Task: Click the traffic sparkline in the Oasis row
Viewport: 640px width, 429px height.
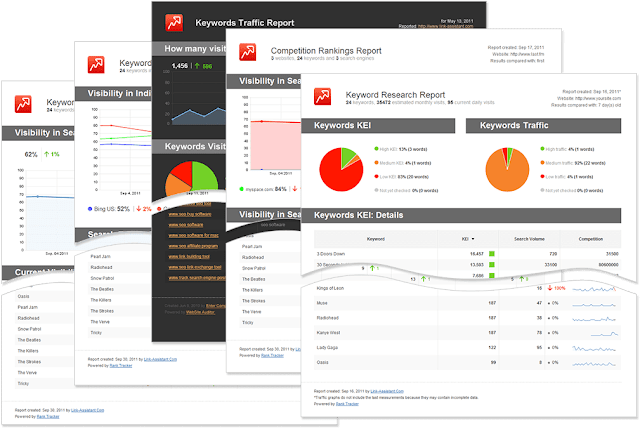Action: pyautogui.click(x=594, y=363)
